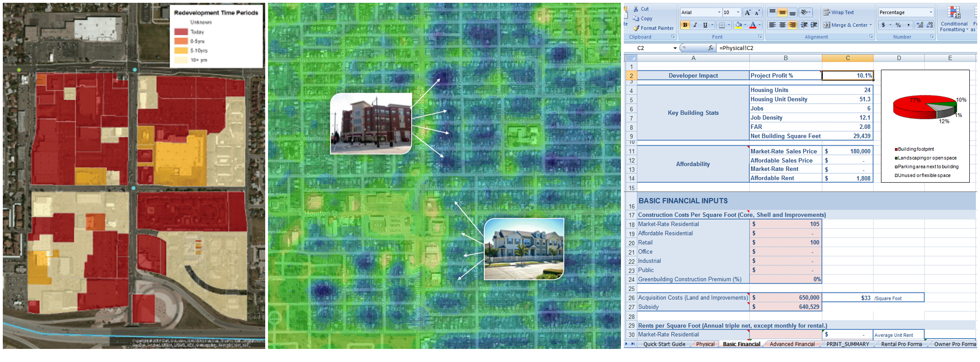Screen dimensions: 980x362
Task: Select Acquisition Costs value 650,000
Action: (x=785, y=298)
